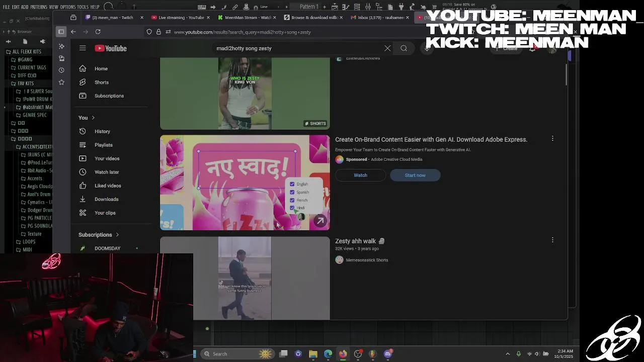
Task: Close the Live streaming YouTube tab
Action: 208,17
